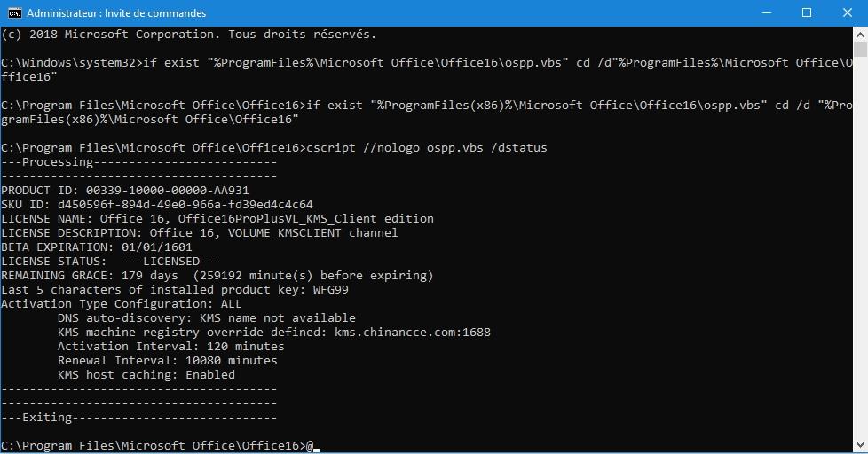Click on the LICENSE STATUS ---LICENSED--- line
The width and height of the screenshot is (868, 454).
(111, 261)
